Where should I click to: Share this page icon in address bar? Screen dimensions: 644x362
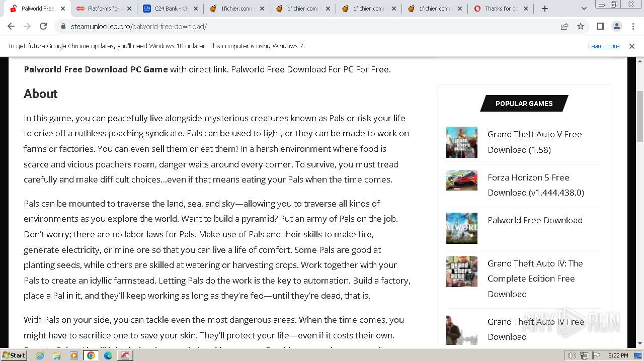click(x=565, y=27)
